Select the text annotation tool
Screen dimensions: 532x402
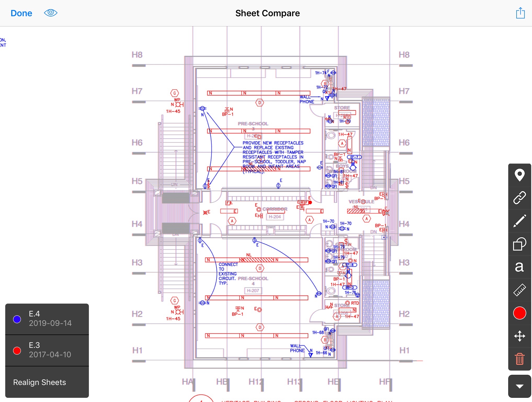pyautogui.click(x=519, y=267)
